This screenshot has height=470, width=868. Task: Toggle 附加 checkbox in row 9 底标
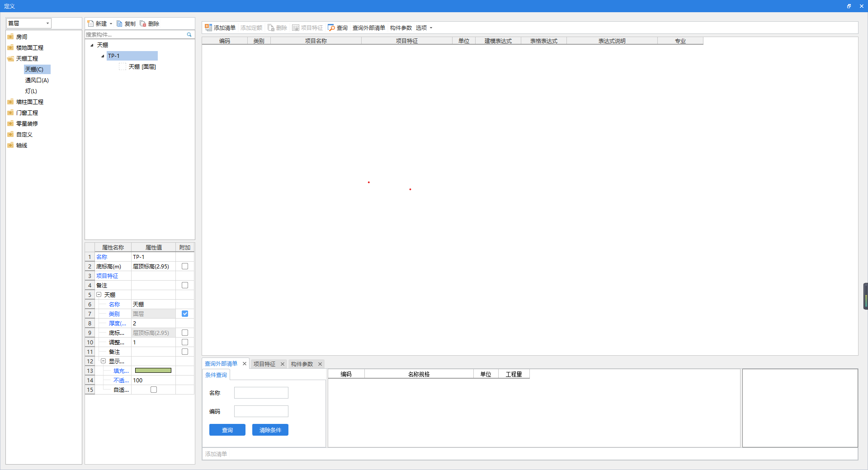click(185, 333)
